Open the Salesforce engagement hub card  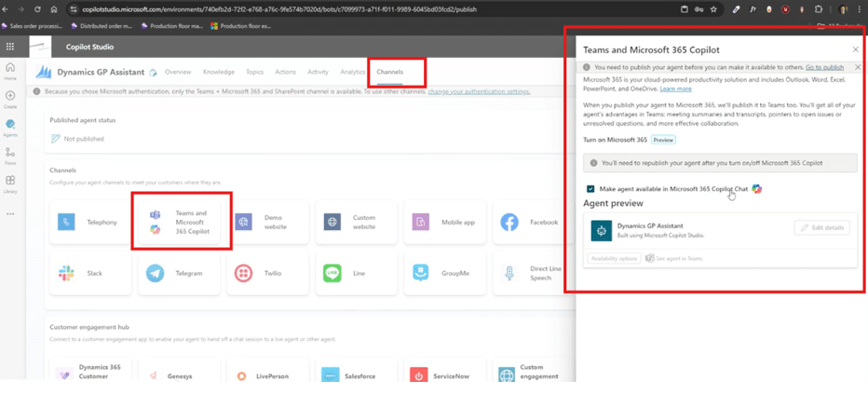click(357, 370)
